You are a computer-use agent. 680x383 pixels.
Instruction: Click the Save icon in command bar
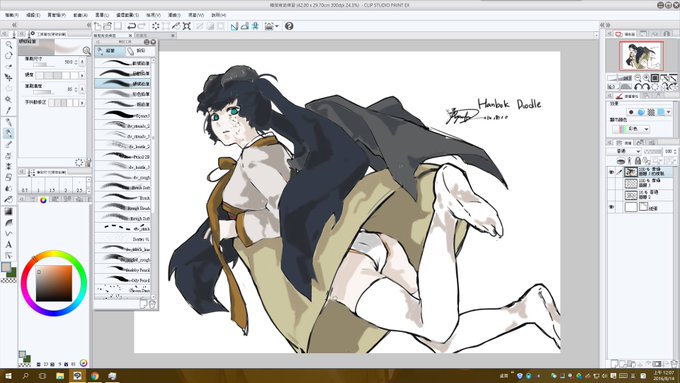tap(118, 26)
